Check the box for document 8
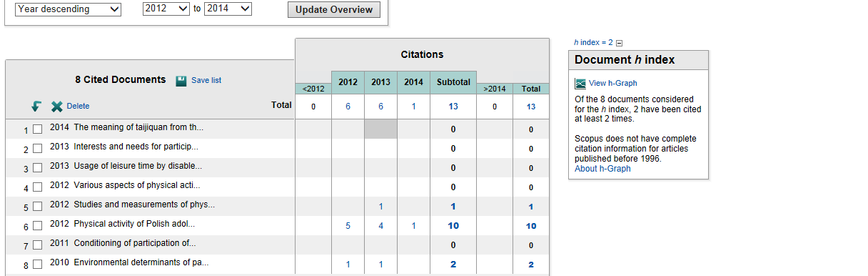The height and width of the screenshot is (276, 868). point(38,265)
